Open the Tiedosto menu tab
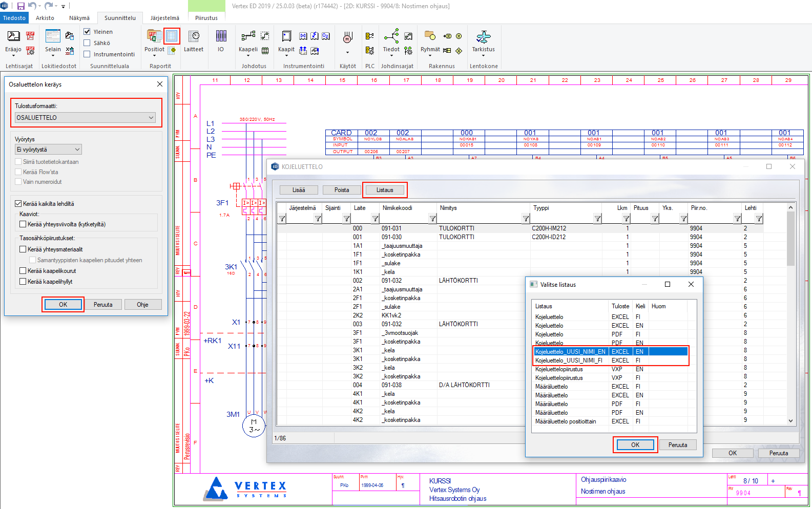The width and height of the screenshot is (812, 509). coord(14,18)
